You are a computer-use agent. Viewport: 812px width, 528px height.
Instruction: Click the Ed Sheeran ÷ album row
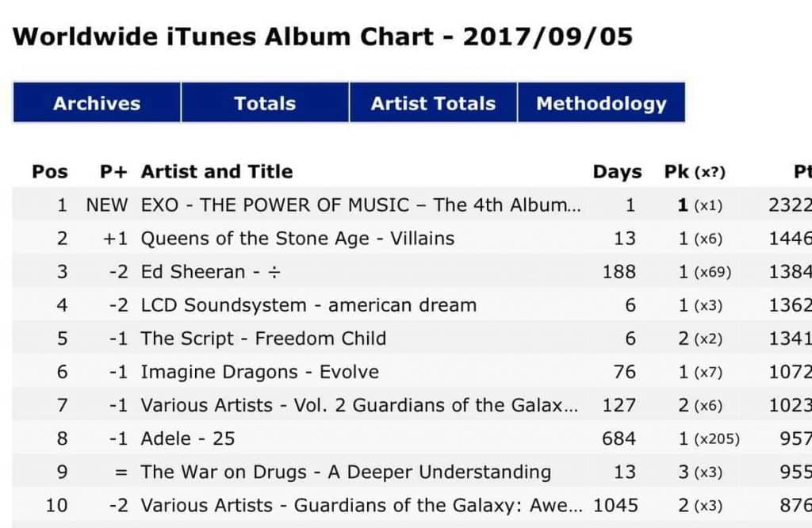pos(211,272)
